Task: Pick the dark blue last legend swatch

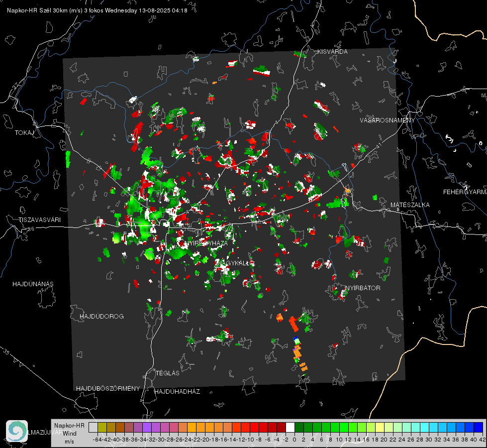Action: (x=479, y=427)
